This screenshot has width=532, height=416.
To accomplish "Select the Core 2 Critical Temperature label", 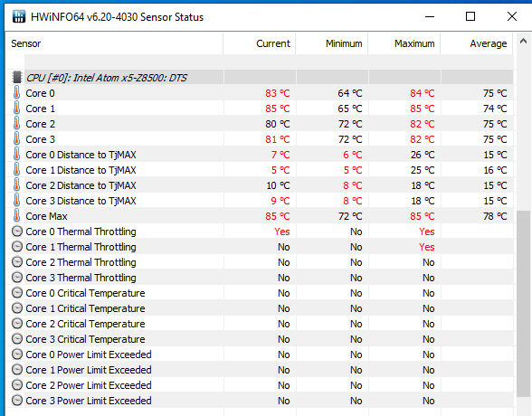I will [x=85, y=324].
